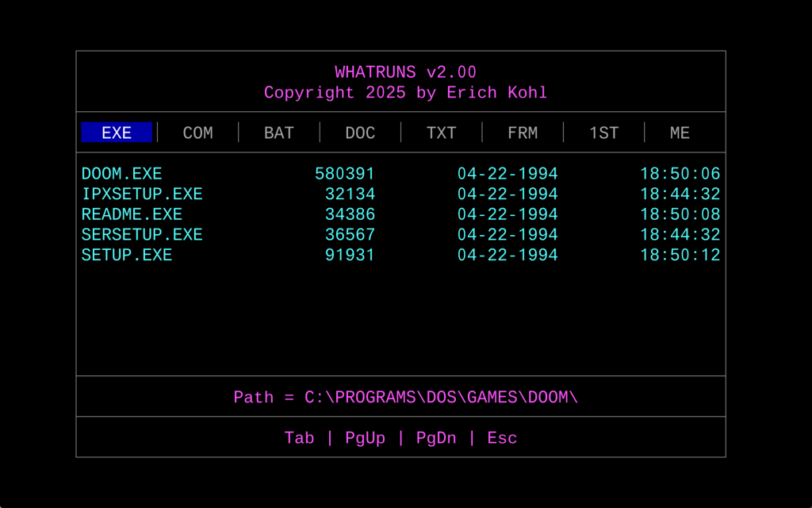Select DOOM.EXE in the file list

(122, 174)
